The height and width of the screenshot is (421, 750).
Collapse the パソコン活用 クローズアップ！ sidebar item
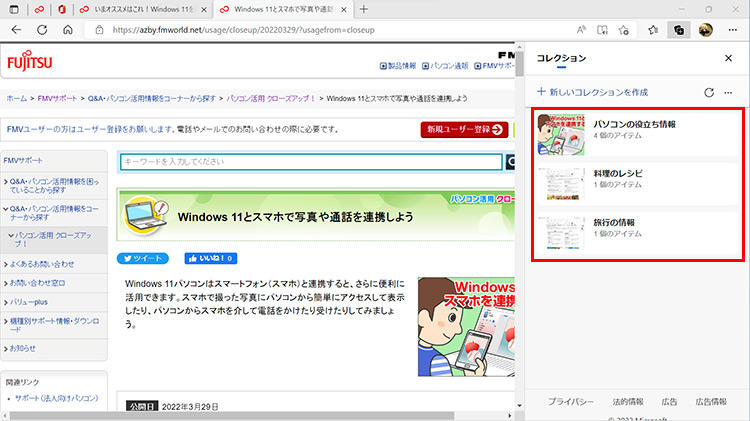coord(55,237)
